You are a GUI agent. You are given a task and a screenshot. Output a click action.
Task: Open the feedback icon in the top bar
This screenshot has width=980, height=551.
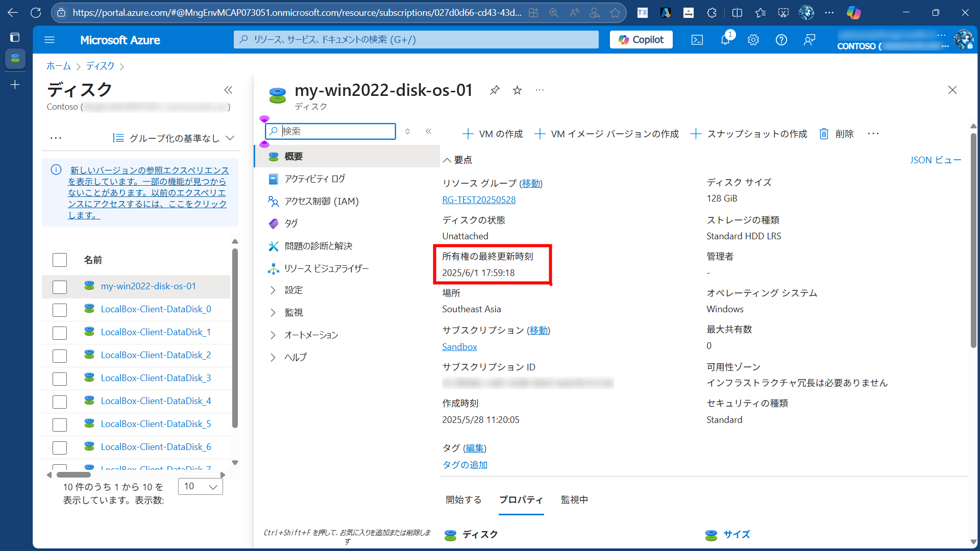810,40
